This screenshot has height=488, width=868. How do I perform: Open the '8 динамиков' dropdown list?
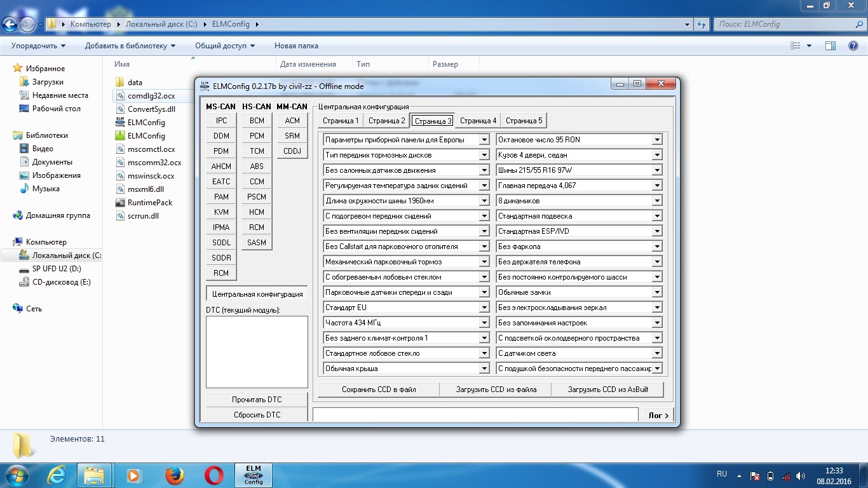[x=657, y=201]
